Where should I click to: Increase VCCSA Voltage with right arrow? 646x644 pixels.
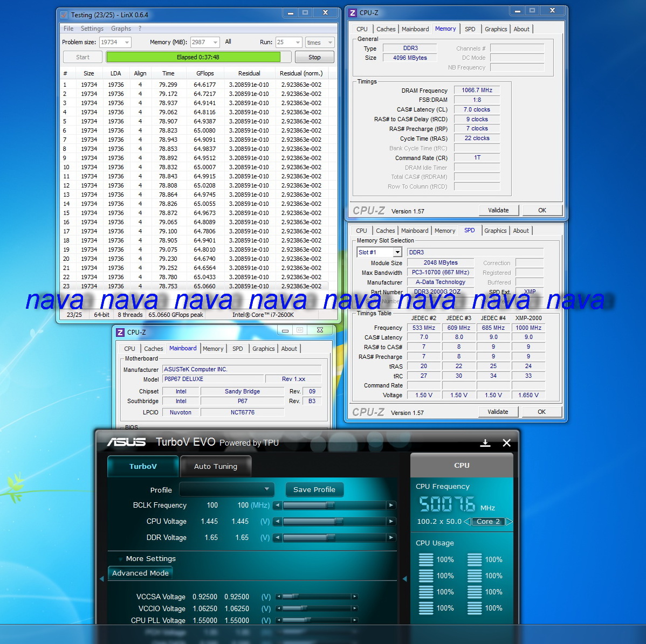tap(354, 596)
